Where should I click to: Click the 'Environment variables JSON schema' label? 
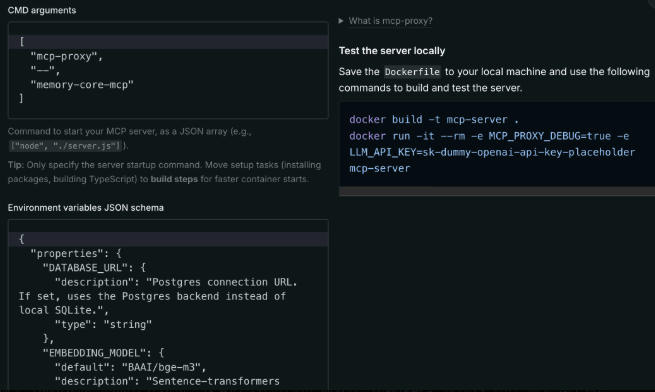pos(86,208)
